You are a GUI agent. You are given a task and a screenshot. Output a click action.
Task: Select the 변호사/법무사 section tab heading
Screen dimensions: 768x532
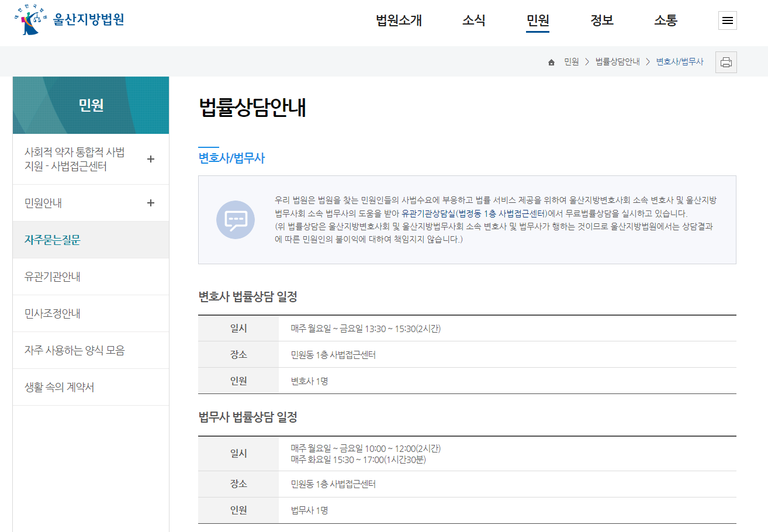pos(231,158)
